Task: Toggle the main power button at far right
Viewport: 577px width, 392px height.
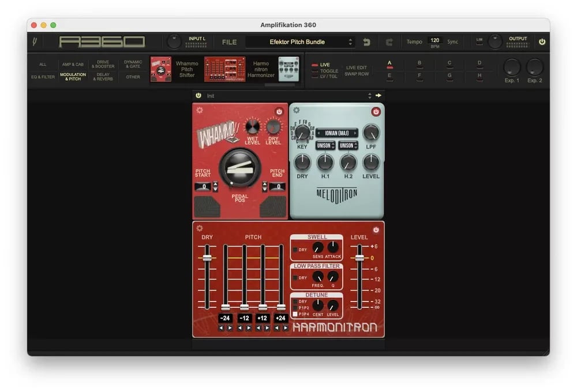Action: pos(542,42)
